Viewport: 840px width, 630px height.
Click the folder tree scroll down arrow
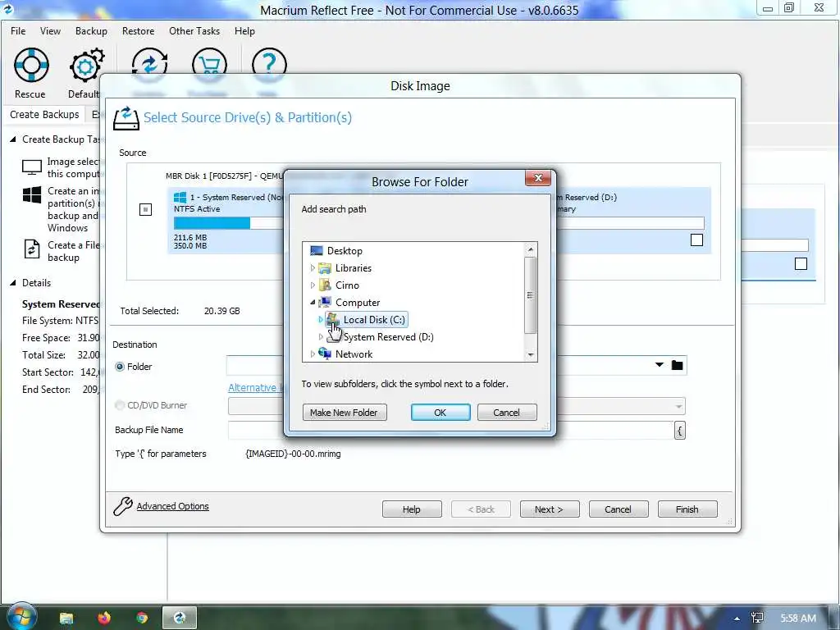click(x=531, y=354)
